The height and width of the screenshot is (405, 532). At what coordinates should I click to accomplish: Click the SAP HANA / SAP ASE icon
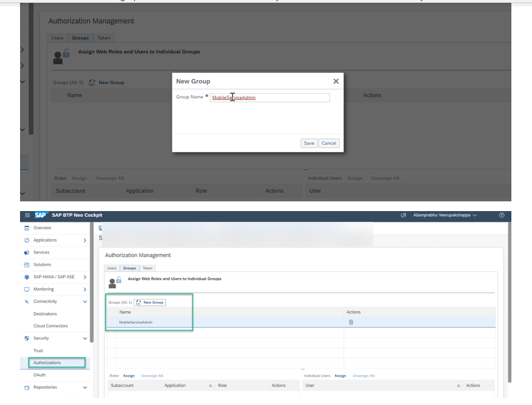tap(27, 277)
